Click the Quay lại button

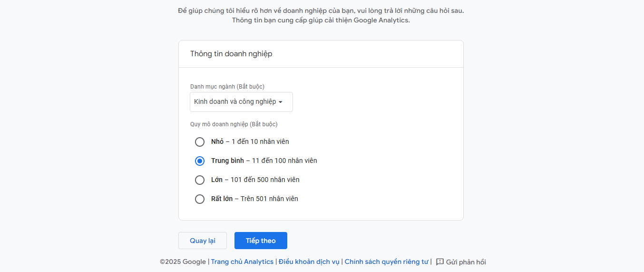pyautogui.click(x=203, y=241)
